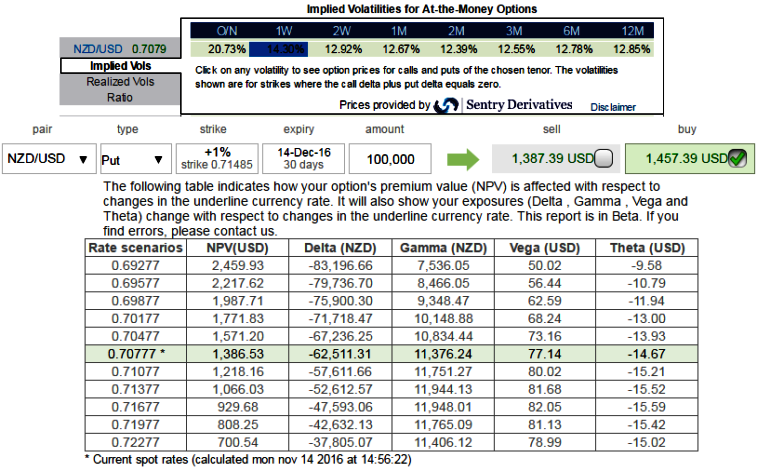
Task: Click the NPV value 1,771.83
Action: (238, 319)
